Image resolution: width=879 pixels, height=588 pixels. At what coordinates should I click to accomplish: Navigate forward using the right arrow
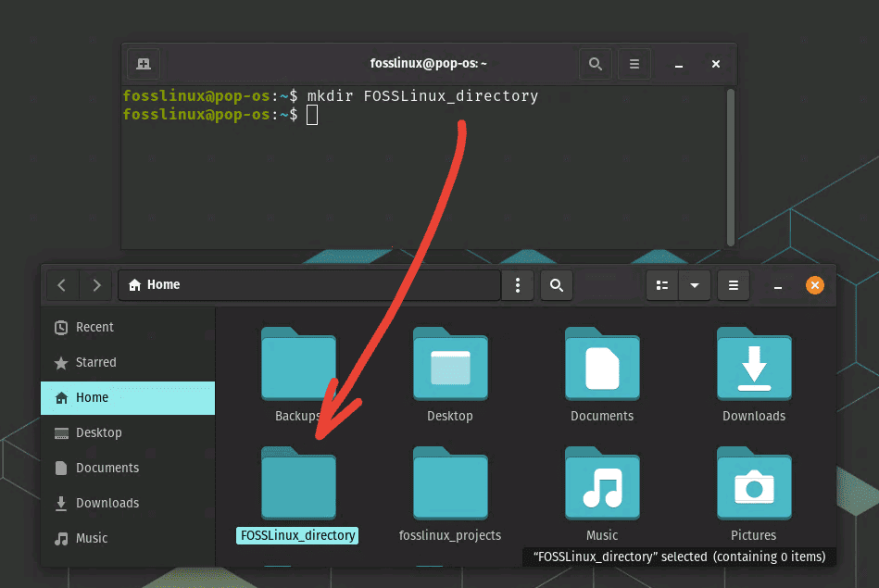(x=96, y=285)
